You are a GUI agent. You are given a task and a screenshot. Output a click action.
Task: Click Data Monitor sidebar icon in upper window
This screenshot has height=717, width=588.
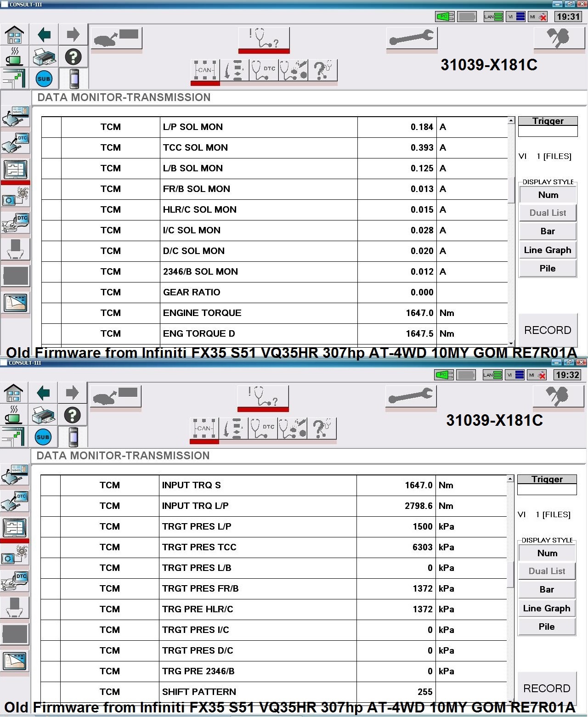pyautogui.click(x=16, y=169)
